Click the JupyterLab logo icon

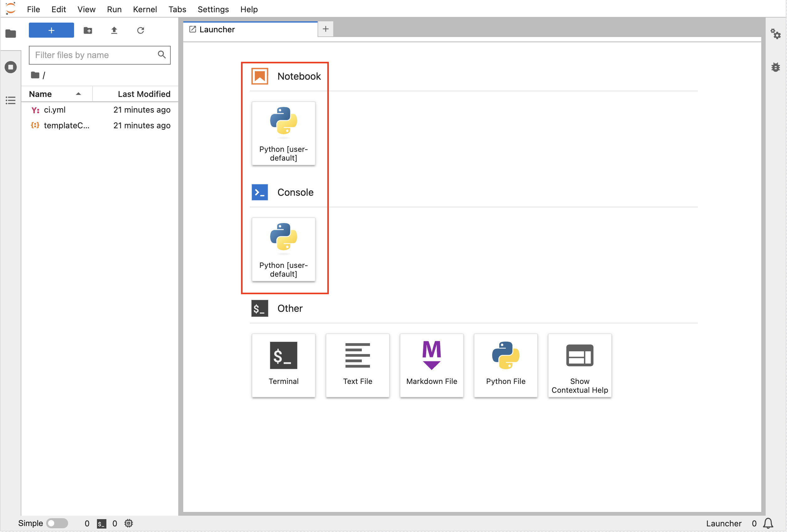click(x=11, y=8)
